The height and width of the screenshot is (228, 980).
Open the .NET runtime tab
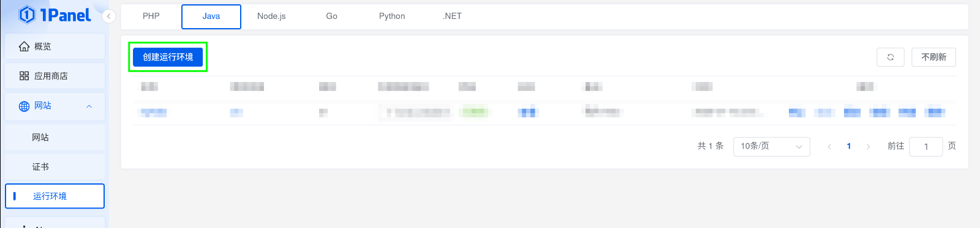(x=452, y=17)
